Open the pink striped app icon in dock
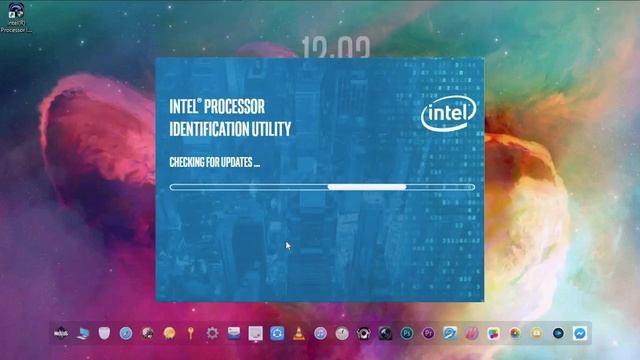This screenshot has width=640, height=360. (472, 333)
